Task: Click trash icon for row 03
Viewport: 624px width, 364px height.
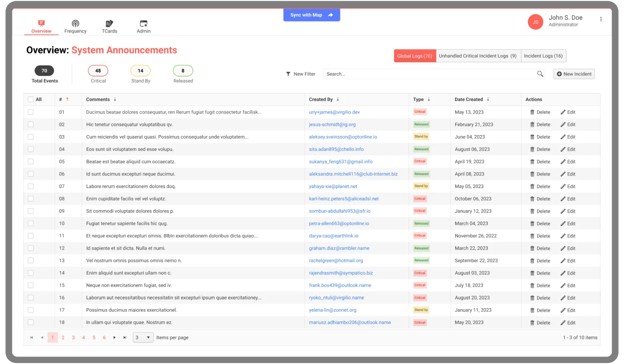Action: pos(532,137)
